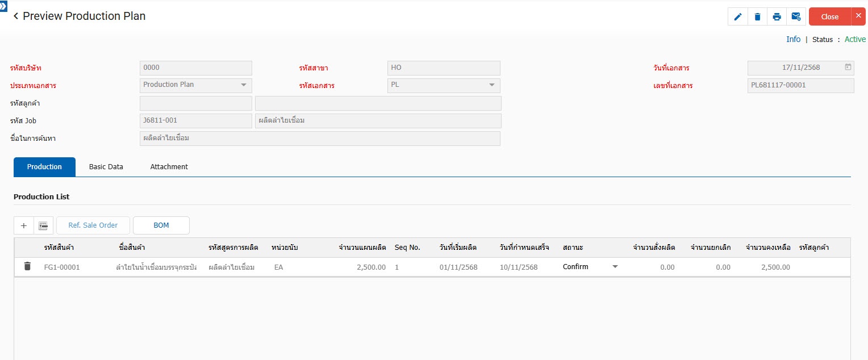Add new row with plus icon
The width and height of the screenshot is (868, 360).
(x=24, y=225)
